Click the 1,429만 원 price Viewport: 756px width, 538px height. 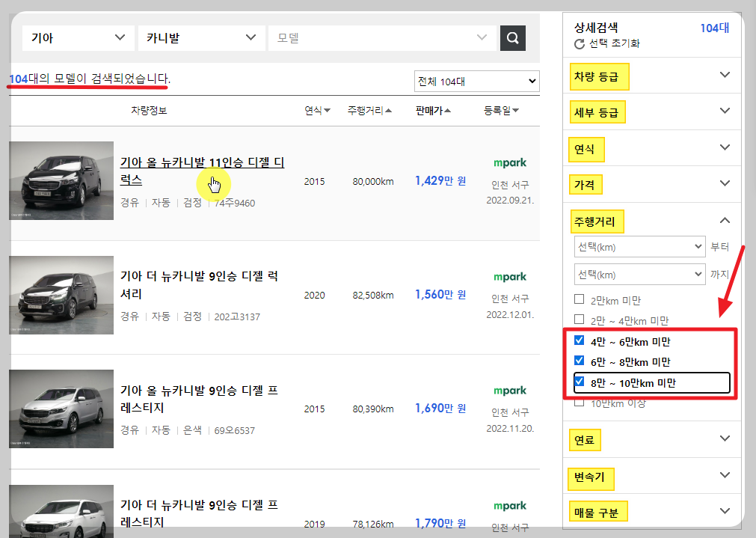pyautogui.click(x=440, y=180)
